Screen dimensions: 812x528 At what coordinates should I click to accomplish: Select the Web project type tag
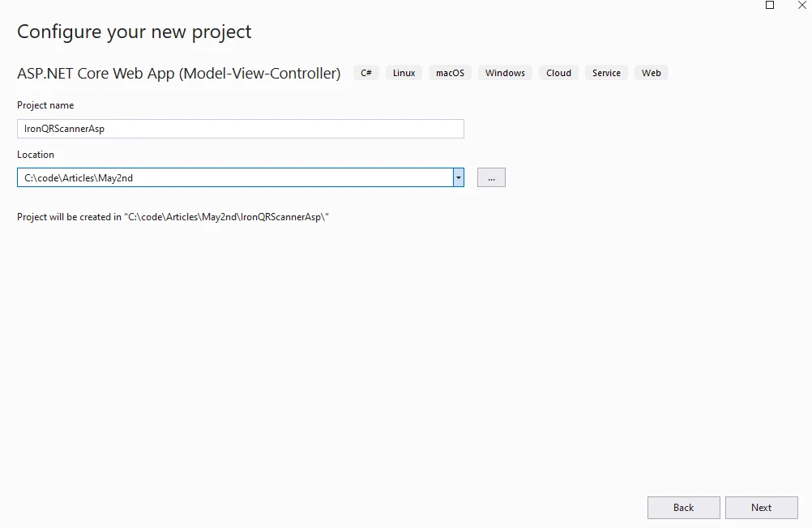point(651,73)
